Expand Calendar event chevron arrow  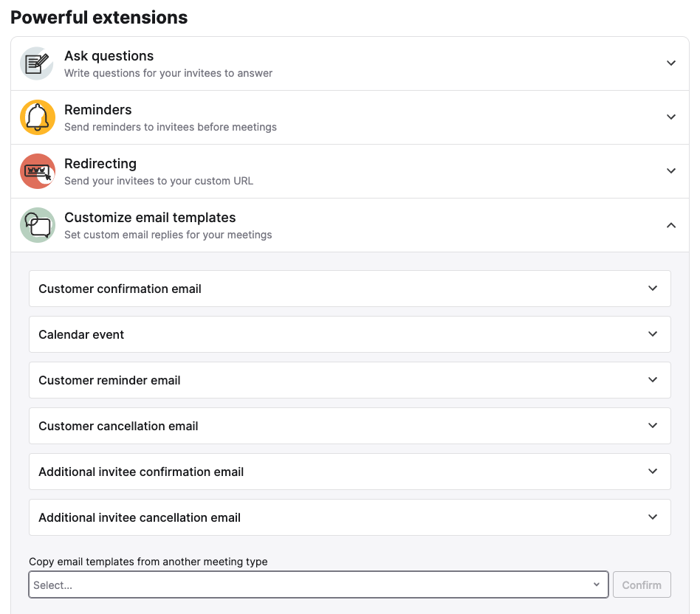point(652,334)
